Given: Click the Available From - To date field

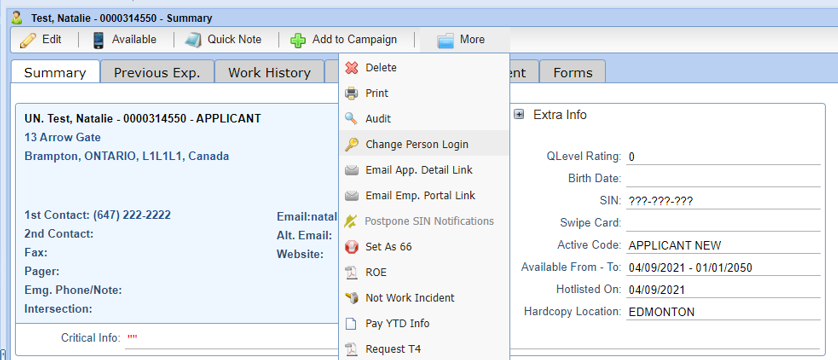Looking at the screenshot, I should click(723, 268).
